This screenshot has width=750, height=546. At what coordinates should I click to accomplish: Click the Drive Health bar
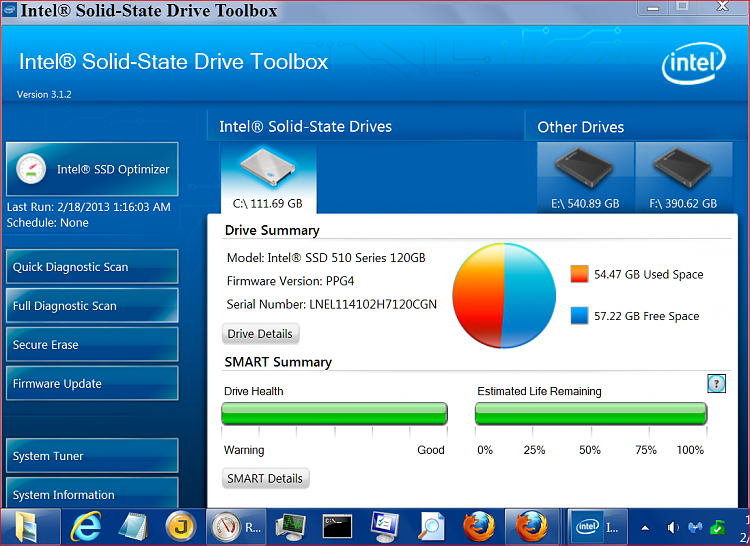click(334, 414)
